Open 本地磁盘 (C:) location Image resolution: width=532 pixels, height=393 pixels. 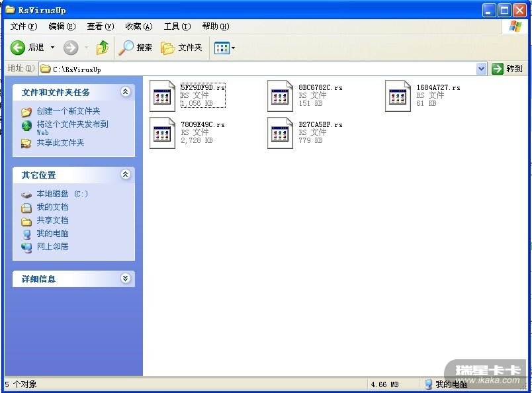pos(62,194)
